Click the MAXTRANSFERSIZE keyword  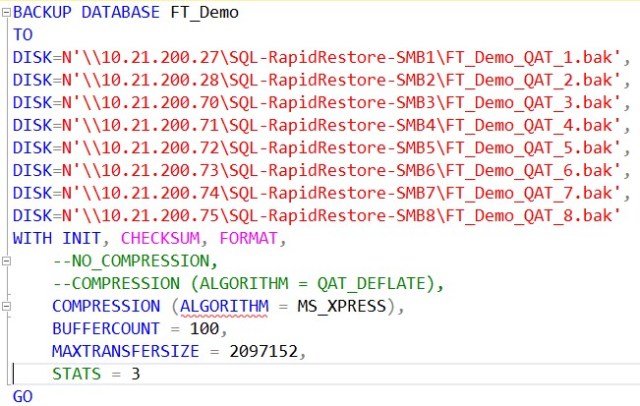click(126, 351)
